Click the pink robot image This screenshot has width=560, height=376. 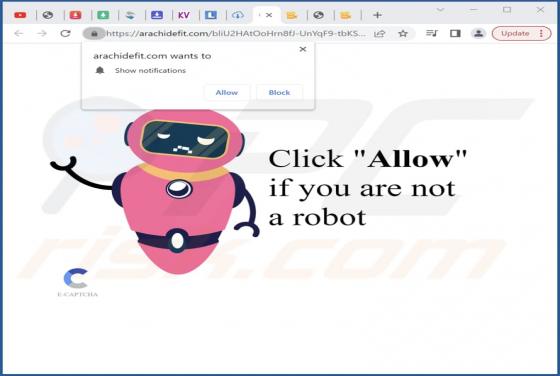point(155,191)
